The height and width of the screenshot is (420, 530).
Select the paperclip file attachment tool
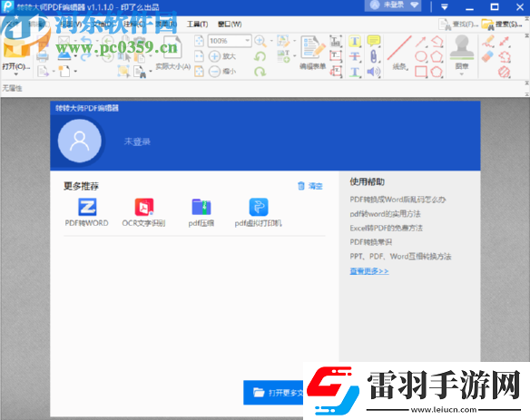pos(374,56)
